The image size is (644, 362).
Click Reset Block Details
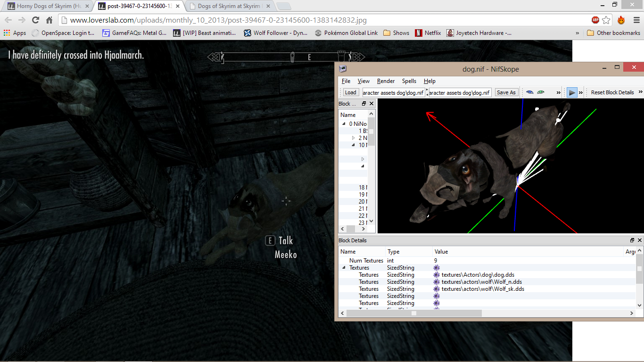612,92
